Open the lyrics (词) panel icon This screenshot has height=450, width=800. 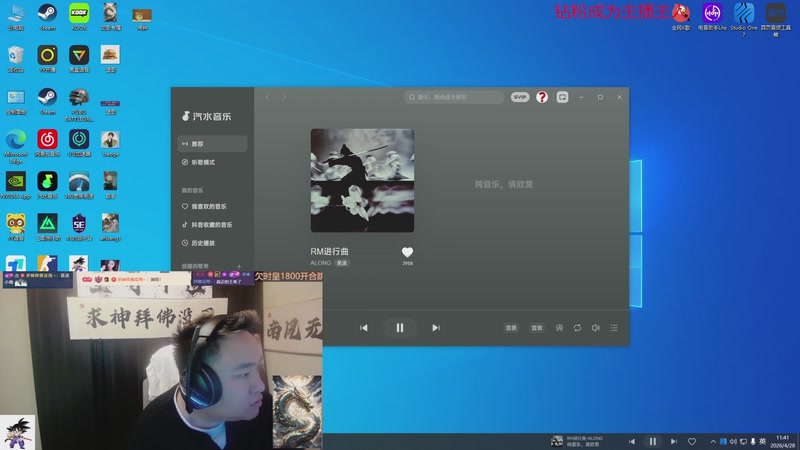[x=559, y=328]
